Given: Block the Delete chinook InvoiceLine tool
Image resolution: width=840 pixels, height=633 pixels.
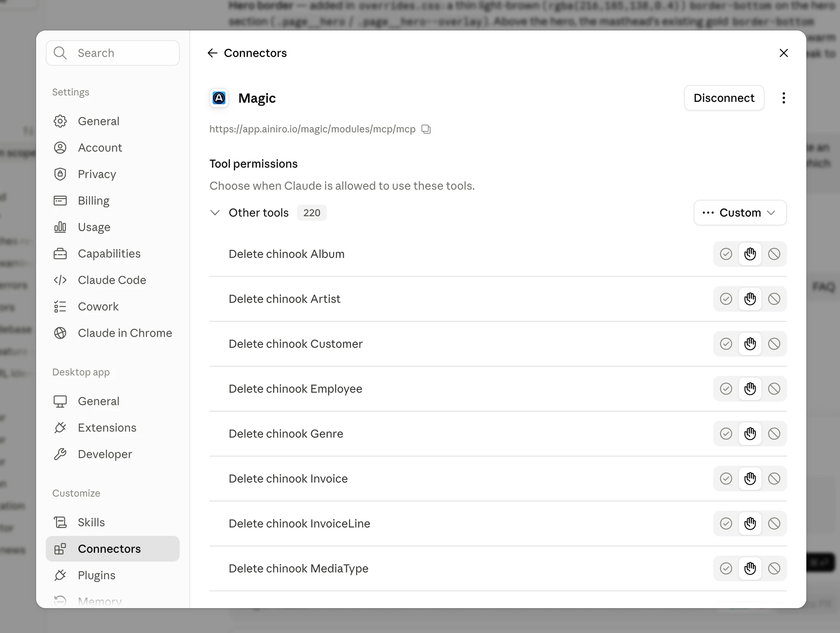Looking at the screenshot, I should (774, 523).
